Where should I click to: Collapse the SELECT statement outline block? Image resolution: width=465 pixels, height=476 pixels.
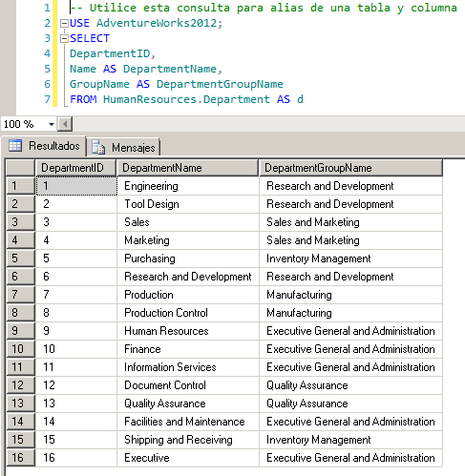(64, 38)
